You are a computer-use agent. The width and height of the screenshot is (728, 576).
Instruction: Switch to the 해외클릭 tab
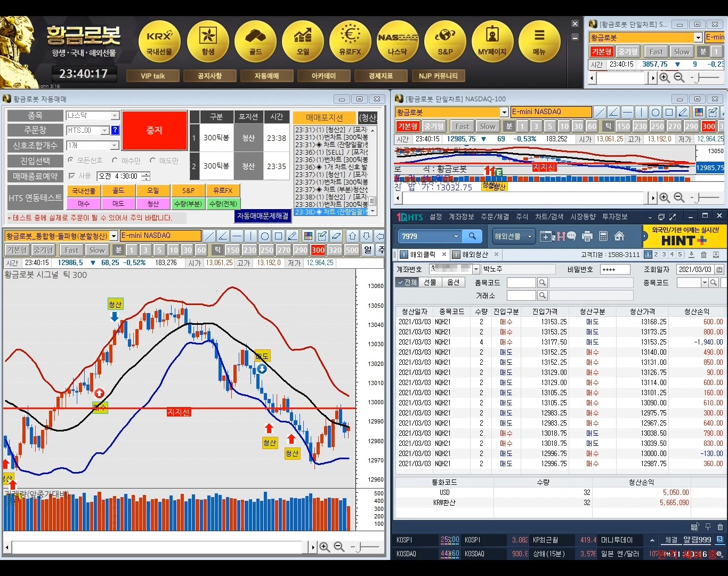(423, 254)
